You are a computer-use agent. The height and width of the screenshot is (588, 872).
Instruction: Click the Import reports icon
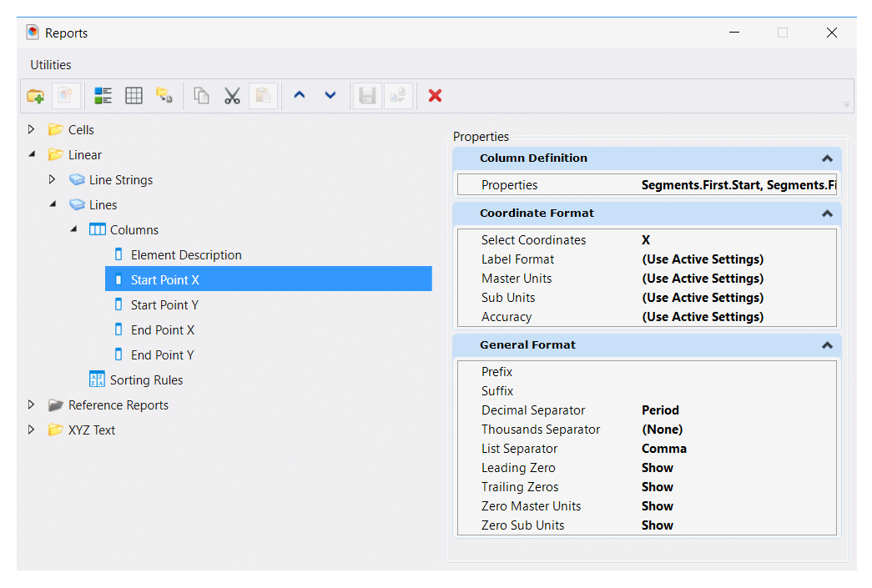(398, 96)
